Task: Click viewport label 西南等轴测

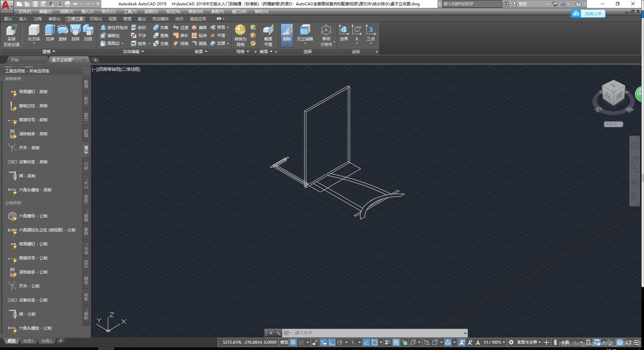Action: [x=109, y=69]
